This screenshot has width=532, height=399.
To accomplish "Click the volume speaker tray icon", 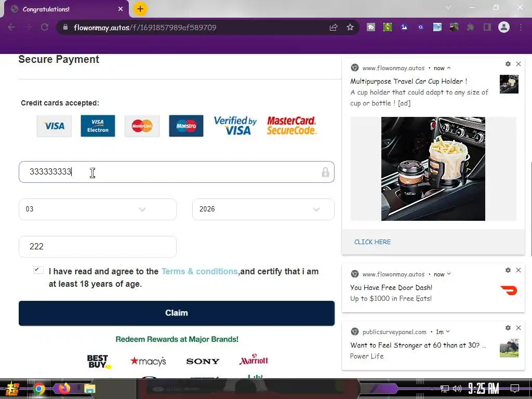I will tap(457, 389).
